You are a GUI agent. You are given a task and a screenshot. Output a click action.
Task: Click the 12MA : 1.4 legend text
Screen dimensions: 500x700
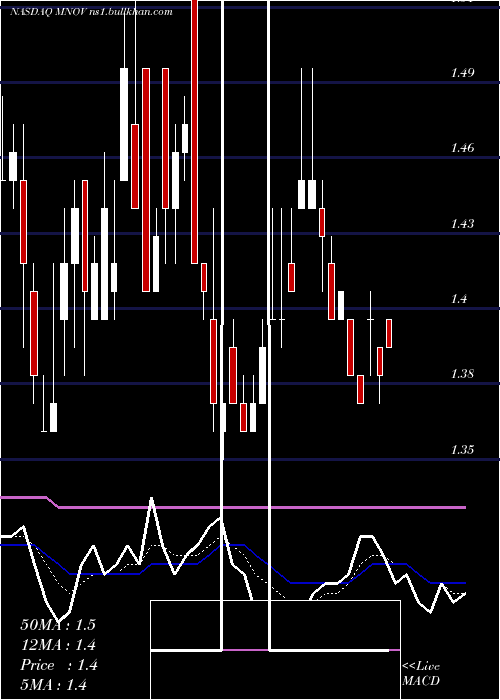pos(58,645)
